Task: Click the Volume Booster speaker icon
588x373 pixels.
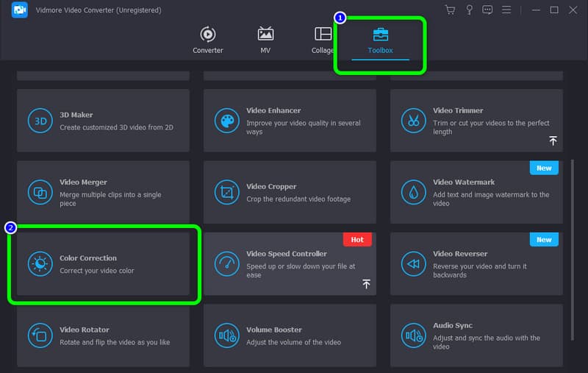Action: click(x=227, y=336)
